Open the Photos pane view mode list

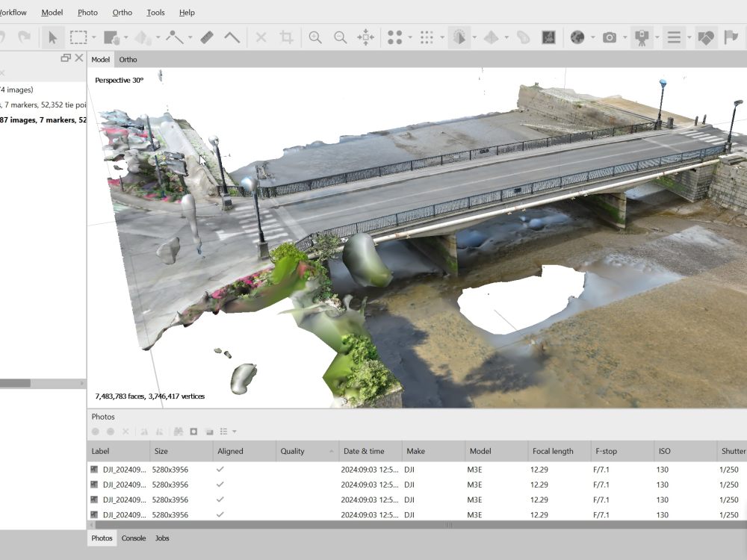(228, 432)
